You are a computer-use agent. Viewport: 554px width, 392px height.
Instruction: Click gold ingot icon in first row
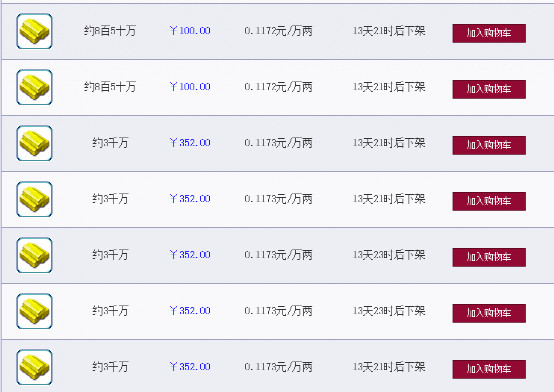(34, 31)
